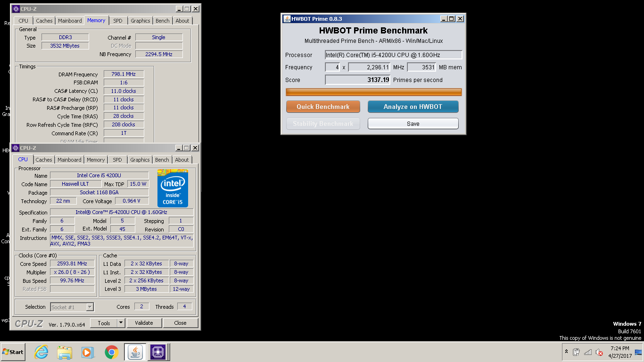This screenshot has height=362, width=644.
Task: Click the HWBOT thread count field showing 4
Action: coord(333,67)
